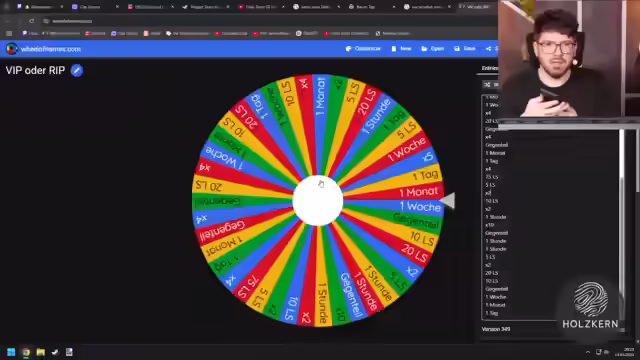This screenshot has height=360, width=640.
Task: Open the bookmarks apps grid icon
Action: (9, 33)
